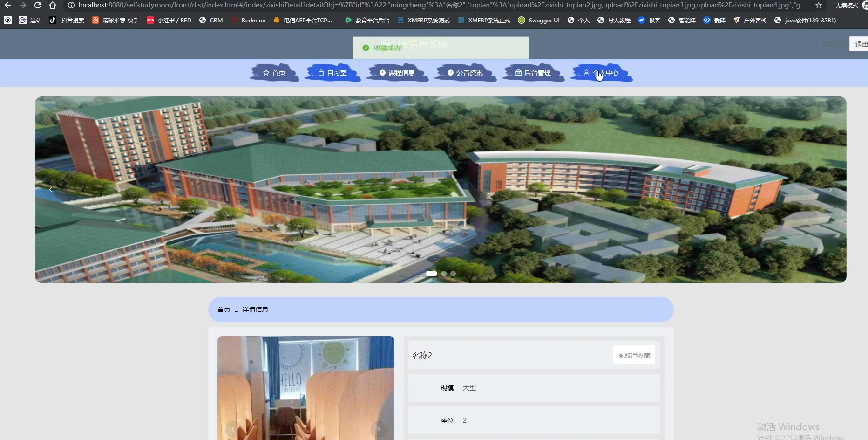
Task: Open the 个人中心 navigation menu item
Action: tap(601, 73)
